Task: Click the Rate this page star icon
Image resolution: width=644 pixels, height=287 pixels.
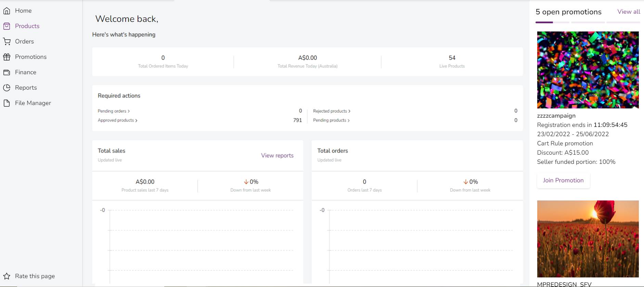Action: (x=7, y=276)
